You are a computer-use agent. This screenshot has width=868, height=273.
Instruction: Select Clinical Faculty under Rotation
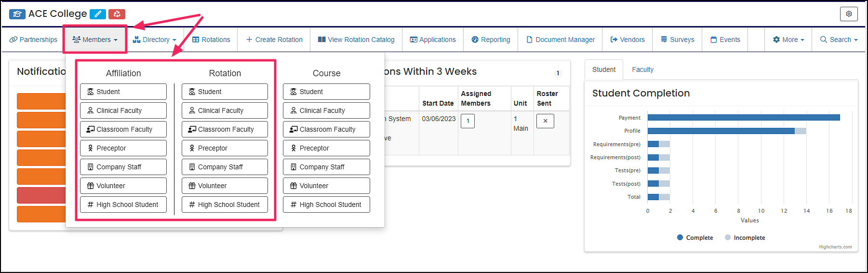tap(225, 110)
